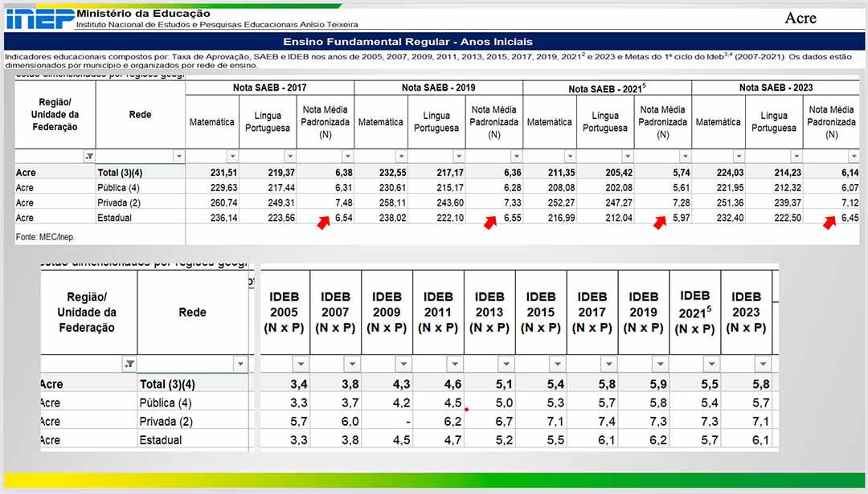This screenshot has width=868, height=494.
Task: Select the Nota SAEB - 2019 header
Action: (x=438, y=88)
